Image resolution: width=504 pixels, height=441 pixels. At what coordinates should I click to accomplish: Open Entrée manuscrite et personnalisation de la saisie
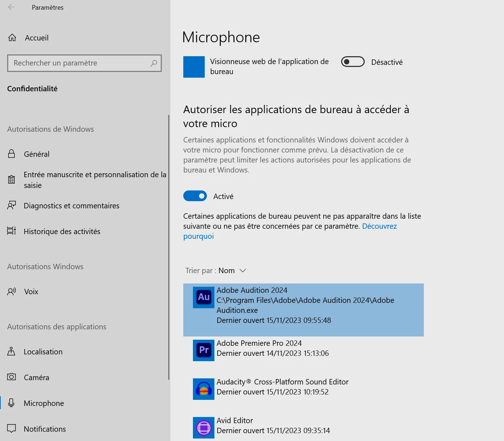84,180
